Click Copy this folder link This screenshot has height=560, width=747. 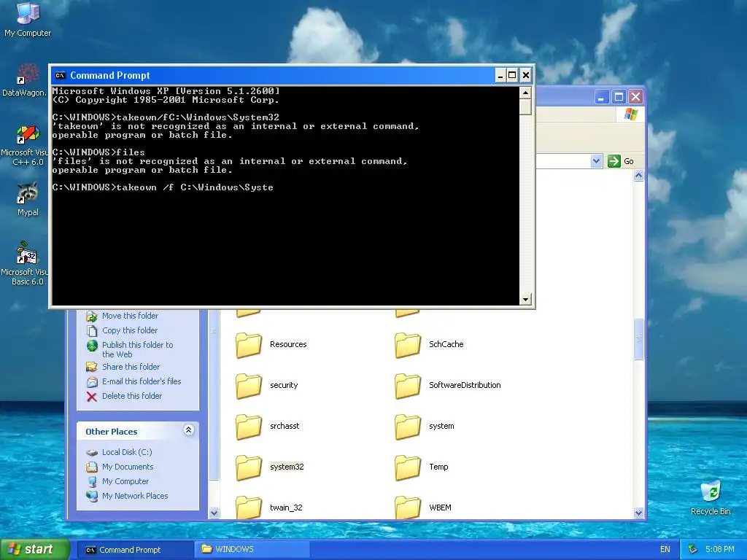[x=130, y=330]
